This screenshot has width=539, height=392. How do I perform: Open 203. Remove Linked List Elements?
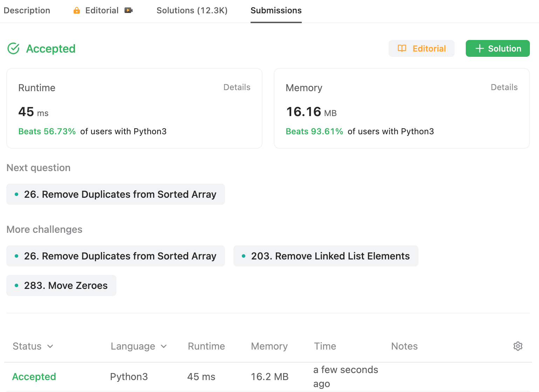[326, 256]
